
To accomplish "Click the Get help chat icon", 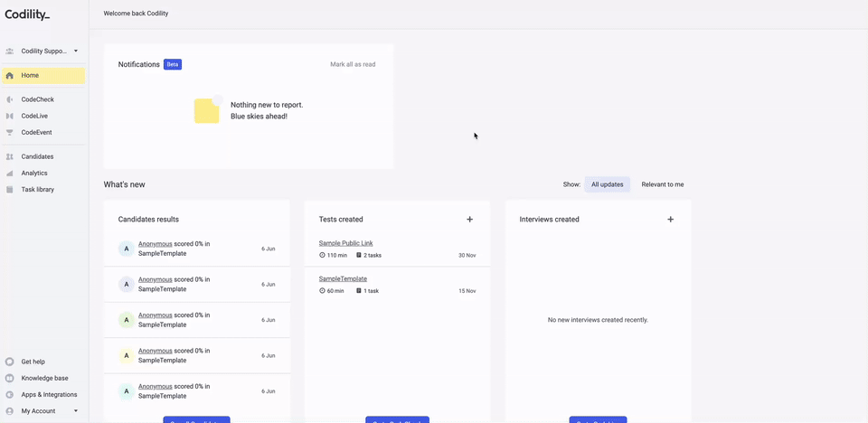I will tap(9, 362).
